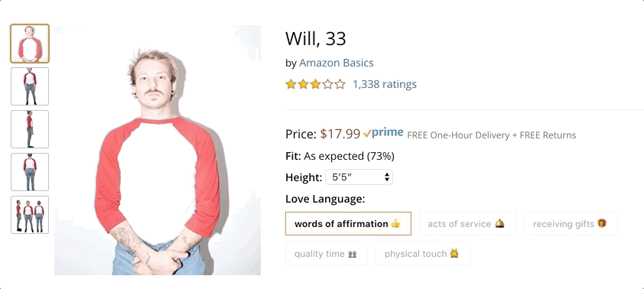Click the Prime checkmark logo
This screenshot has width=644, height=289.
tap(383, 133)
